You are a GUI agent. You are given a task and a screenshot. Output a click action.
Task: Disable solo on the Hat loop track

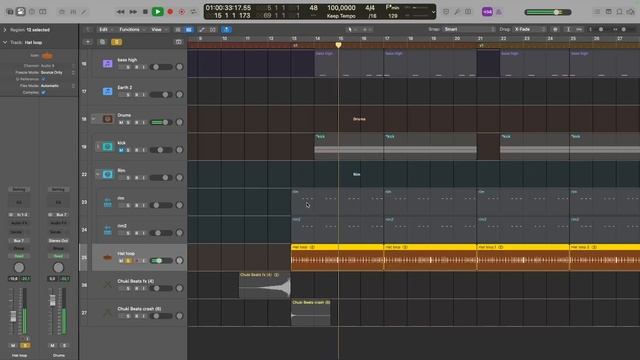[x=128, y=260]
